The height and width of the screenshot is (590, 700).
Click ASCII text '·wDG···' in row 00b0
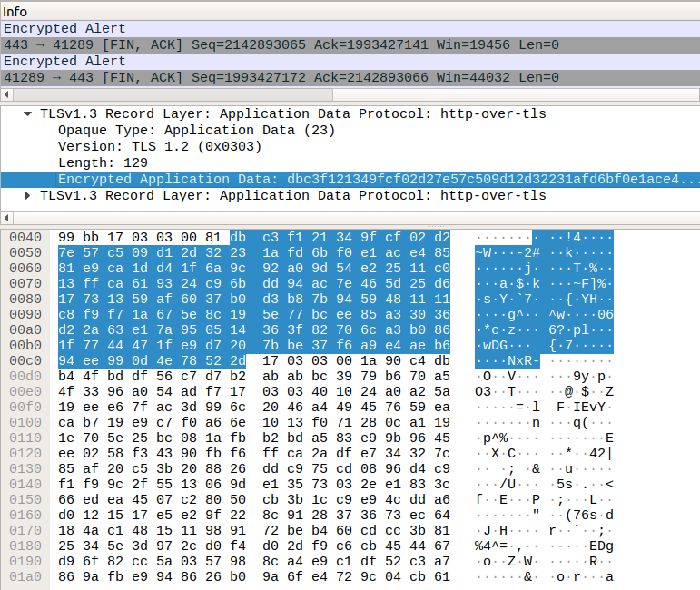(504, 346)
